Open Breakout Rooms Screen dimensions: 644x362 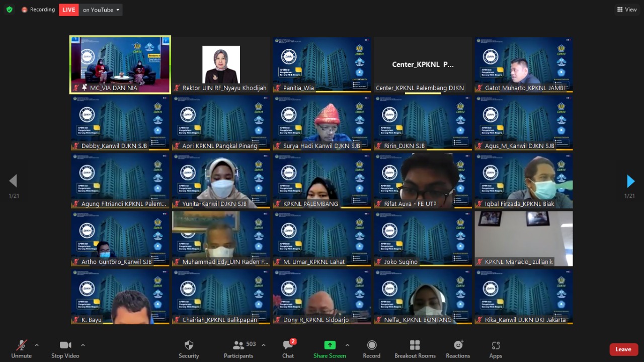(415, 348)
